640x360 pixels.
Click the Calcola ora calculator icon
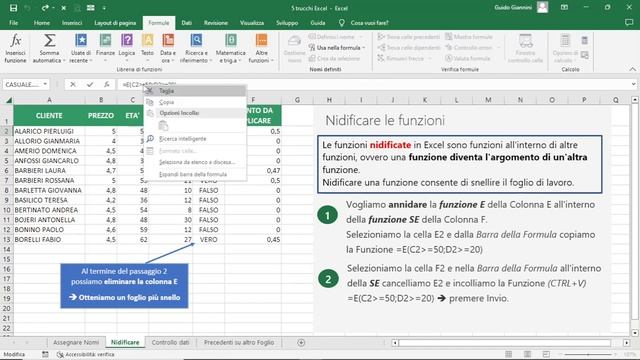tap(584, 40)
